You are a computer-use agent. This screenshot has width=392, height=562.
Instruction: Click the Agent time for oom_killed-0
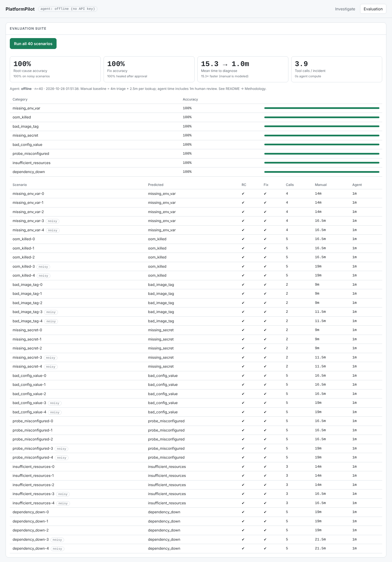click(354, 239)
